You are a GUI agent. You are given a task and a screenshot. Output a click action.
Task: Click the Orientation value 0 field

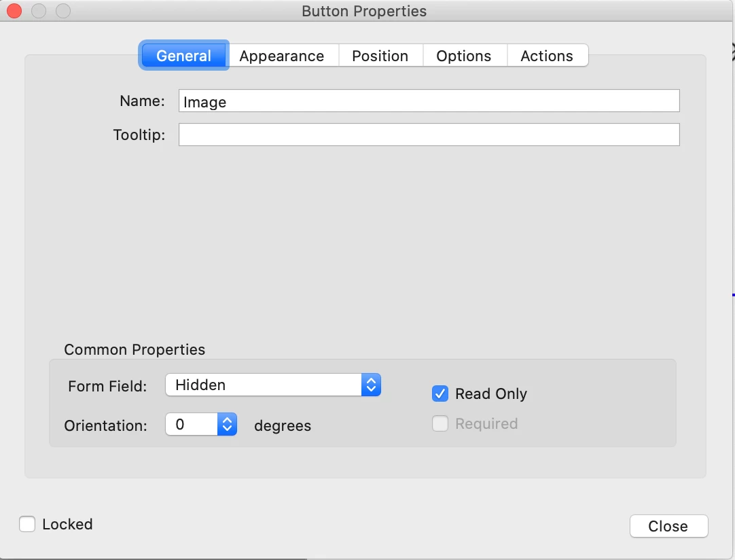(192, 425)
